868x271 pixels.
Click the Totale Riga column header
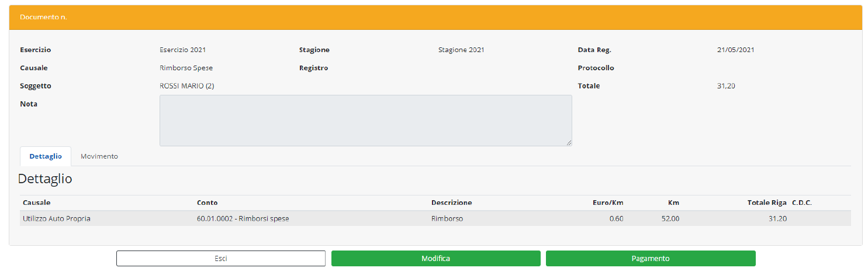pyautogui.click(x=767, y=203)
